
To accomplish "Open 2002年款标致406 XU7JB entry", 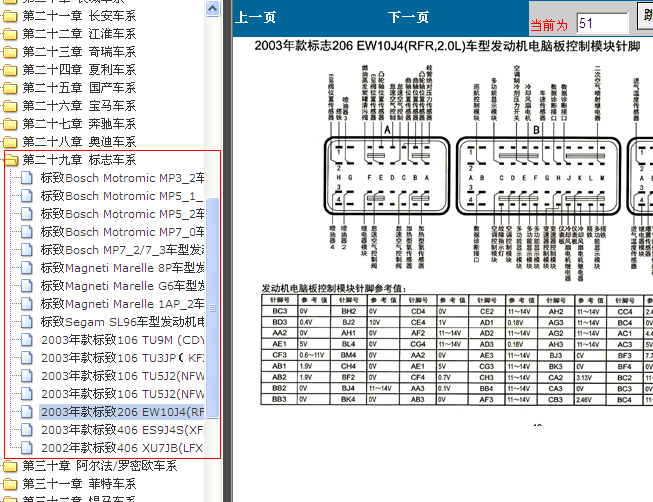I will (122, 448).
